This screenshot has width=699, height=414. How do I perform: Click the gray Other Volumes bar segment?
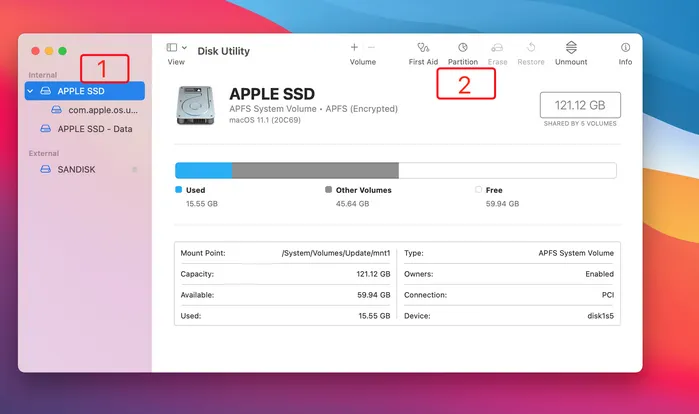[x=315, y=171]
